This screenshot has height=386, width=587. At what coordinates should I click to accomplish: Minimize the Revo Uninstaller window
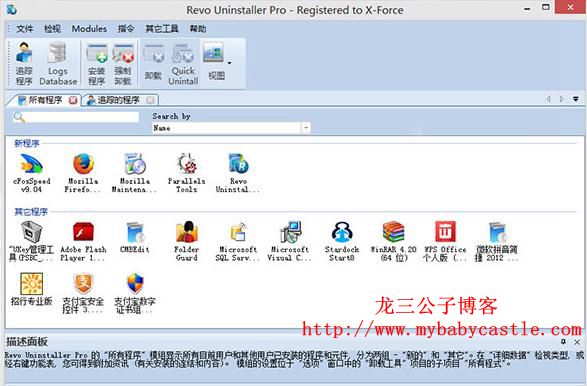[x=527, y=9]
